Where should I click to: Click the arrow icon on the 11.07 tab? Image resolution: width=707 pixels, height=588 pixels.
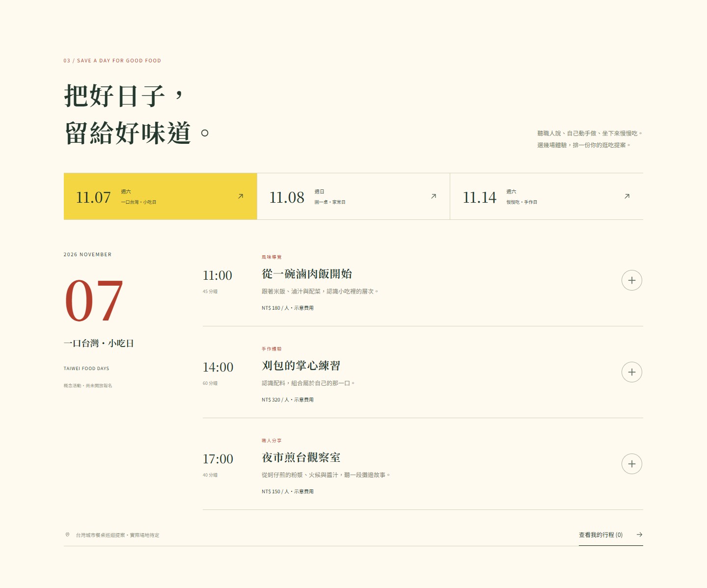point(241,196)
